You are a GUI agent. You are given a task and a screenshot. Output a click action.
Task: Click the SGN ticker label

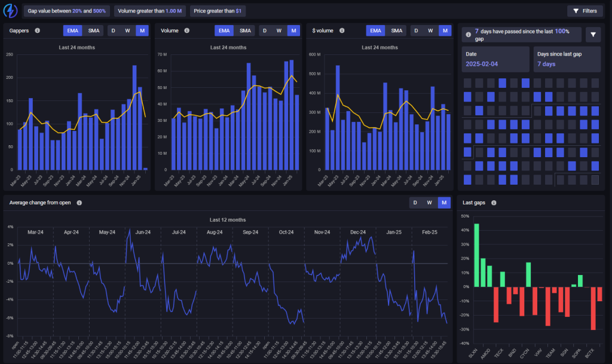pyautogui.click(x=564, y=353)
